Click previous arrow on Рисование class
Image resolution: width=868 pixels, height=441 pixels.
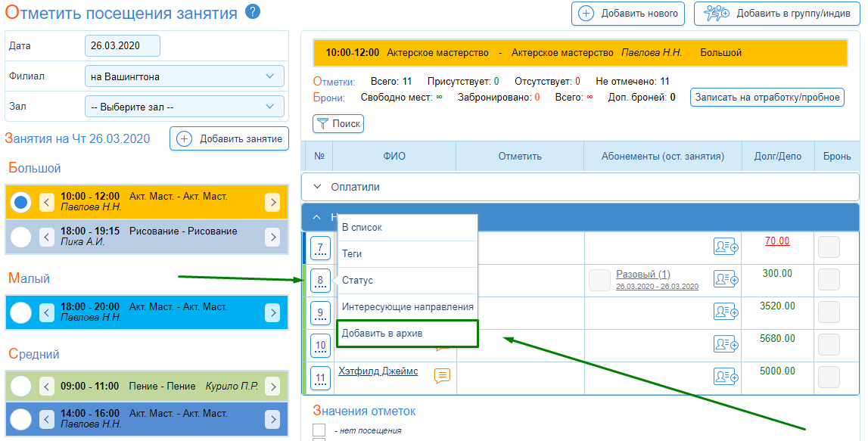pyautogui.click(x=47, y=237)
